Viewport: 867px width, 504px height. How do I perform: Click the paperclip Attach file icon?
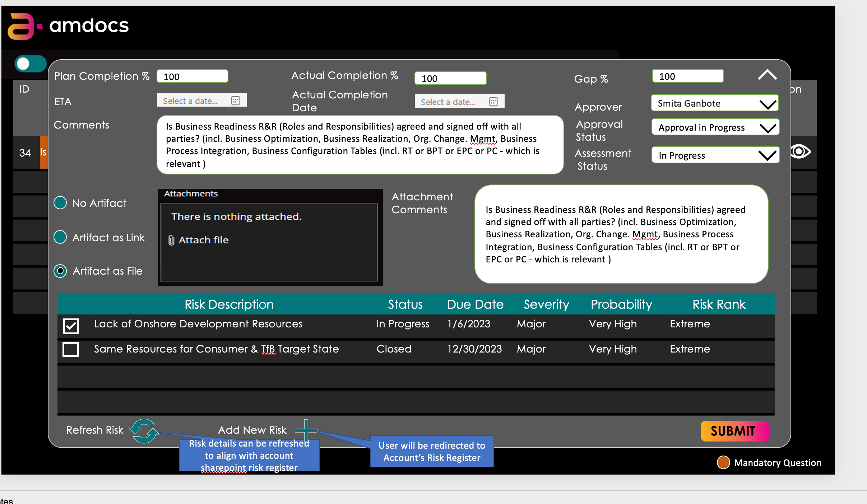[171, 240]
